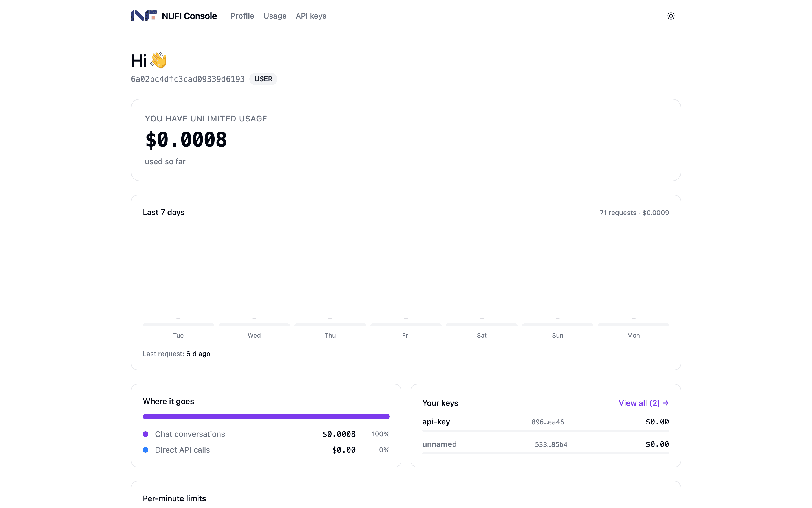Click the Per-minute limits heading
The height and width of the screenshot is (508, 812).
tap(174, 499)
